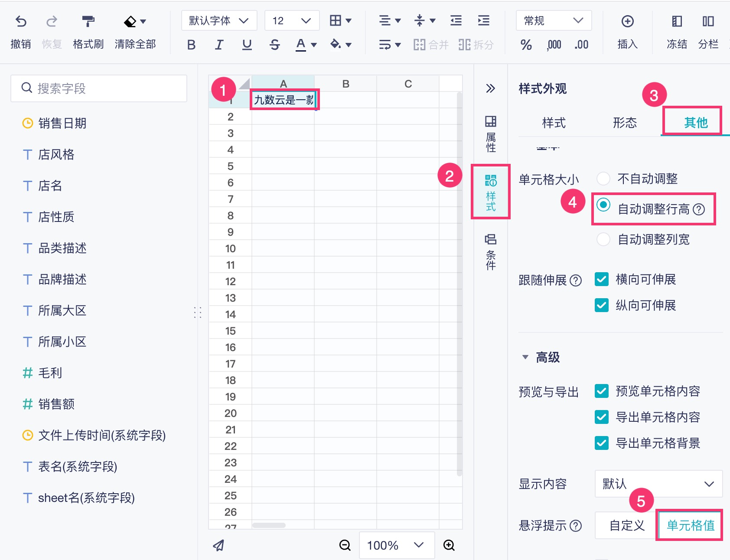Select the 自动调整列宽 radio option
Image resolution: width=730 pixels, height=560 pixels.
pos(603,239)
